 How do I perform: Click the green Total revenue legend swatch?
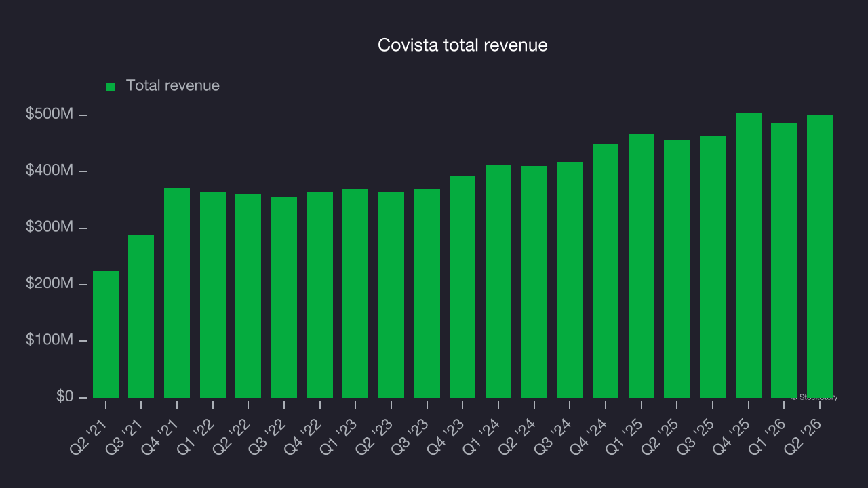coord(111,87)
